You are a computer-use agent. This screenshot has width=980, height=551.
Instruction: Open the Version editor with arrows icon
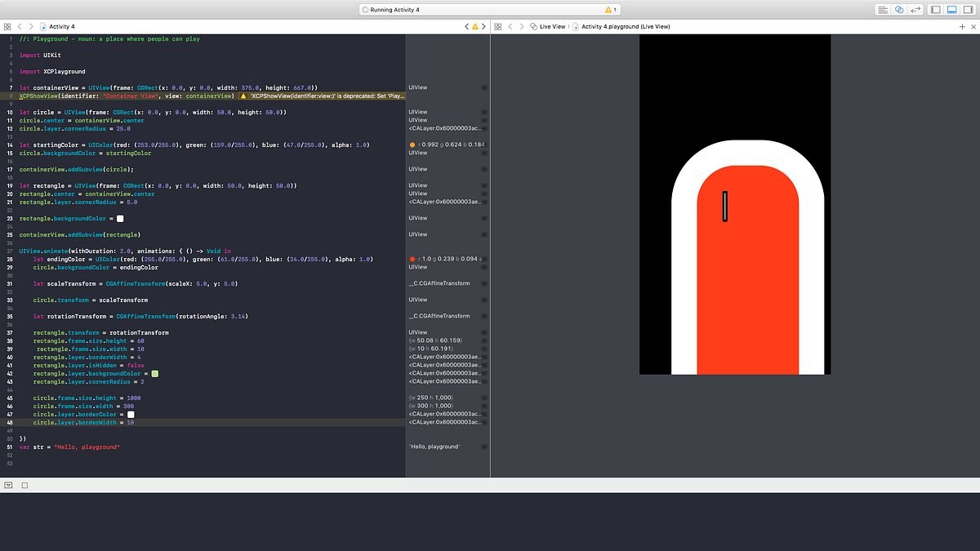[x=915, y=9]
